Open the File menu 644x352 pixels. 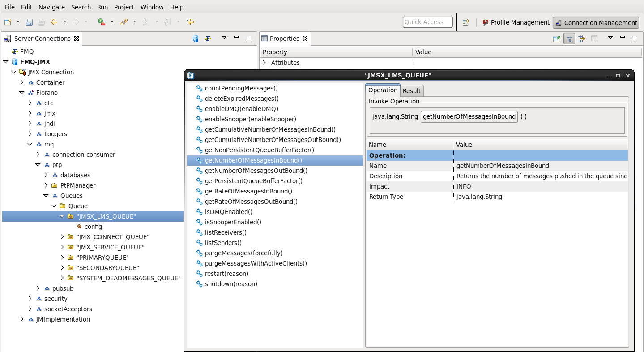(9, 7)
